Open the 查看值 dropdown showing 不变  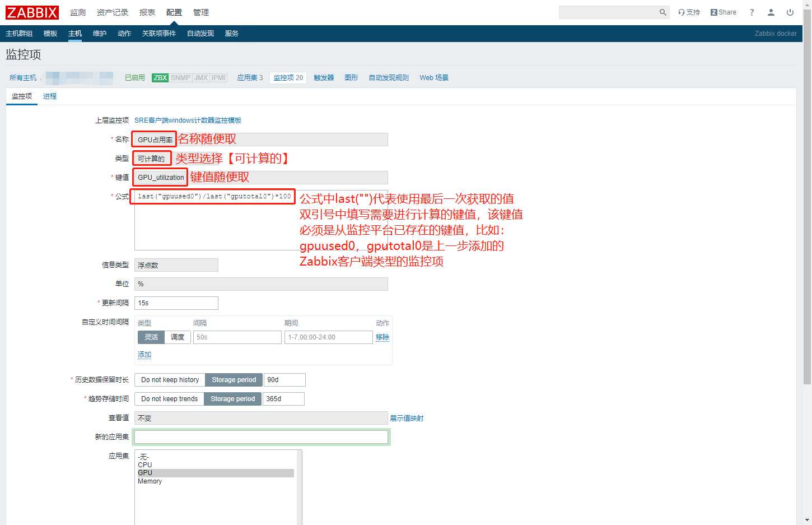[x=261, y=418]
